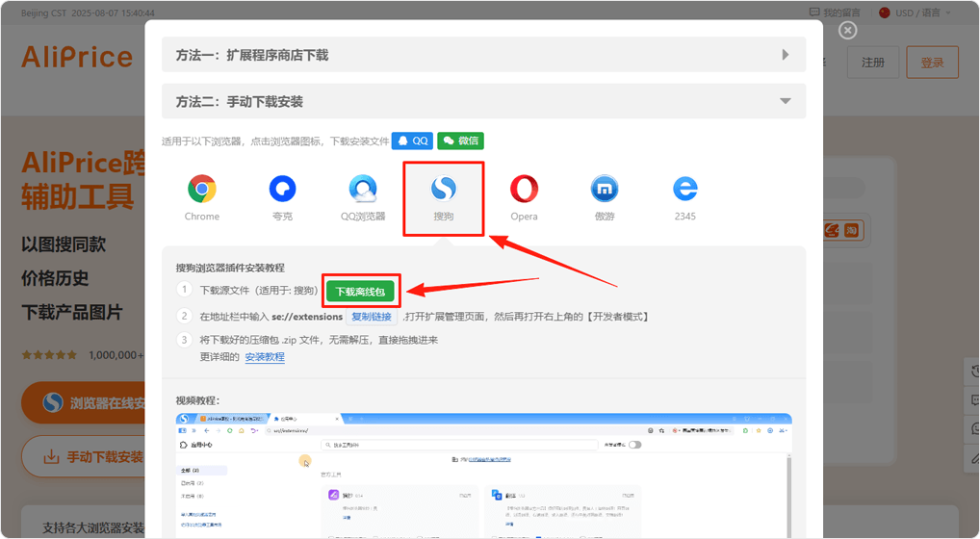
Task: Collapse 方法二 手动下载安装 section
Action: pos(483,101)
